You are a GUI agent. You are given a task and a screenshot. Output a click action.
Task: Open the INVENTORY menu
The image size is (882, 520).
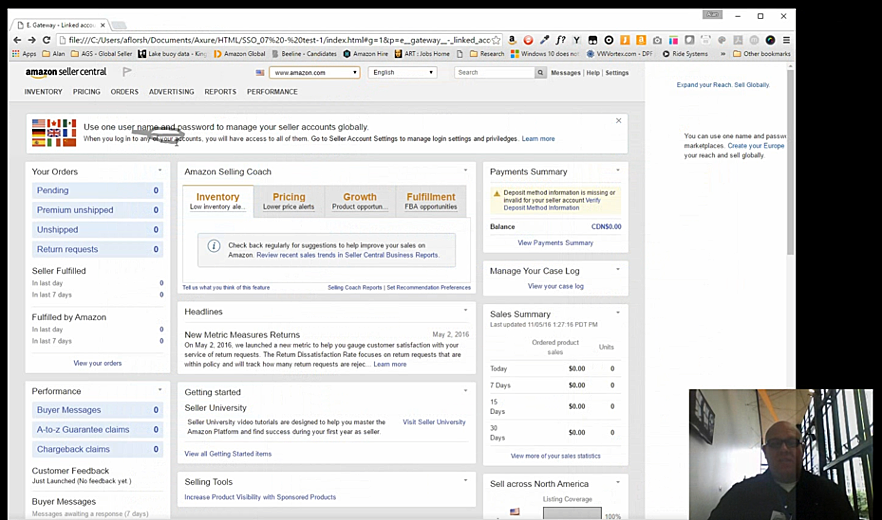tap(43, 92)
